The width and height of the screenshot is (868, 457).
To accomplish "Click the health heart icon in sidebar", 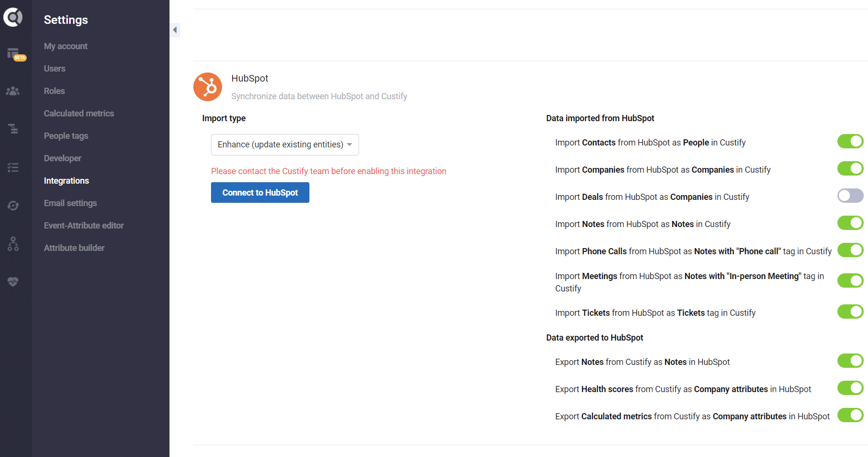I will [13, 282].
